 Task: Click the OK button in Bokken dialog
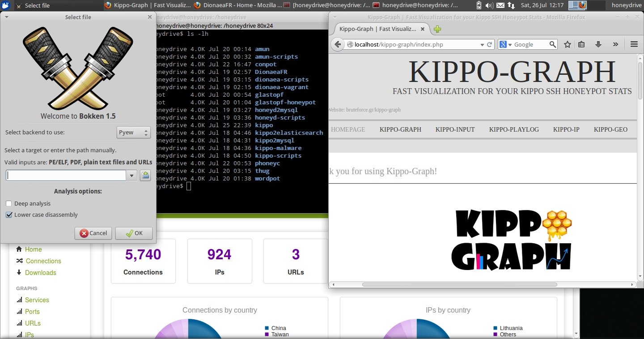click(x=134, y=233)
